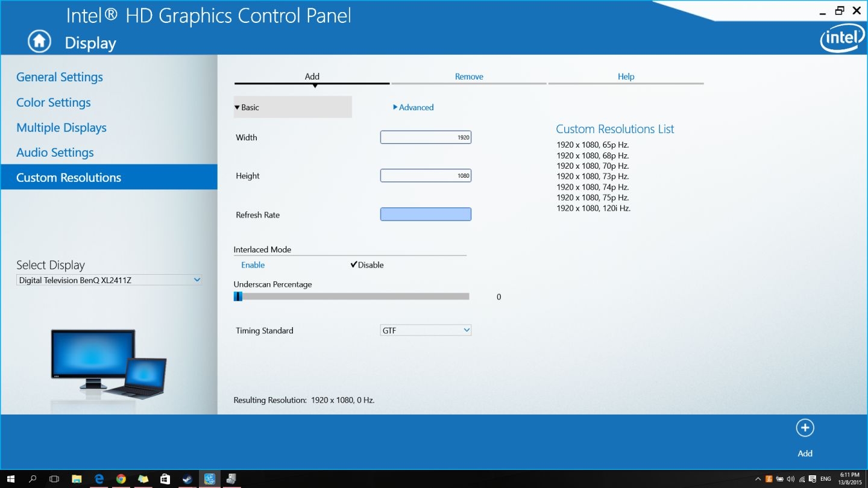
Task: Collapse the Basic section
Action: pyautogui.click(x=292, y=107)
